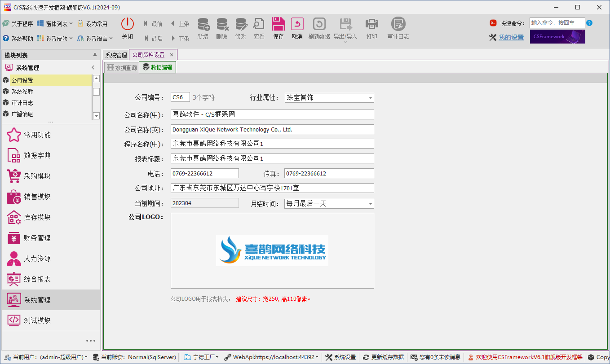The width and height of the screenshot is (610, 364).
Task: Click the 公司地址 input field
Action: click(x=272, y=188)
